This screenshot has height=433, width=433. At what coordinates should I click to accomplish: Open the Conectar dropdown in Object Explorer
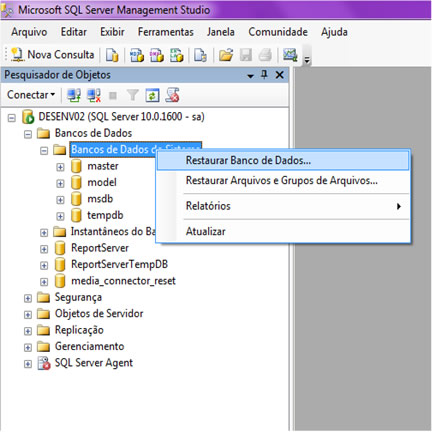click(x=31, y=95)
